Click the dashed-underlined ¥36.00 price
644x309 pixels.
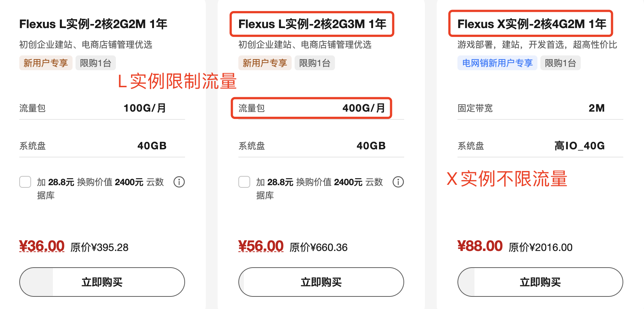(x=42, y=246)
